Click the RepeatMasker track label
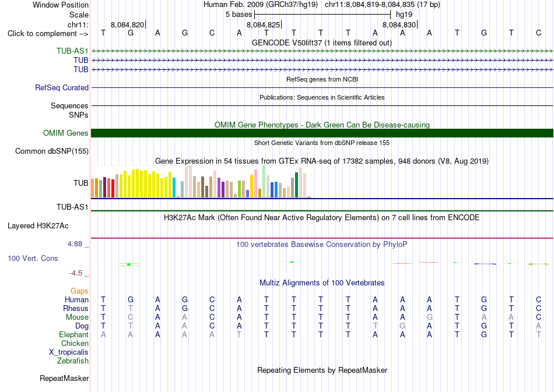 coord(64,378)
